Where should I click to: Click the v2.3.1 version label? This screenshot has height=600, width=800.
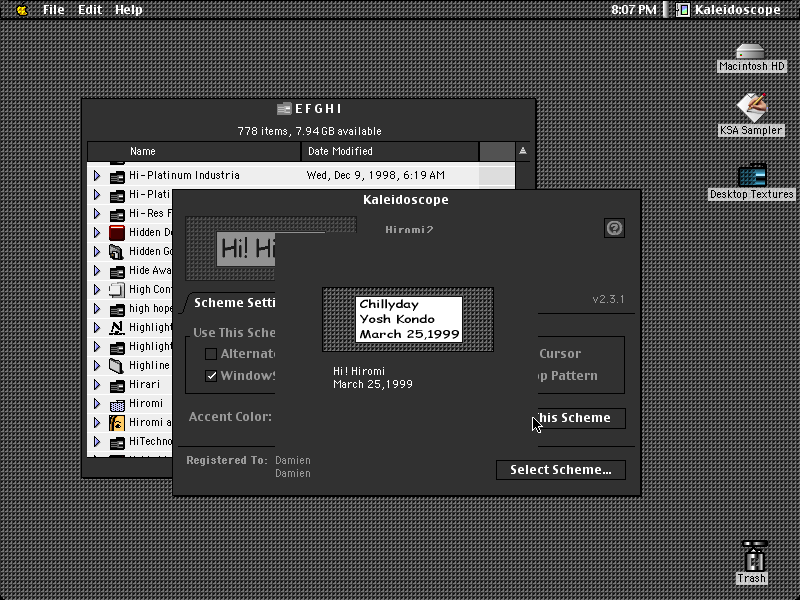click(608, 299)
